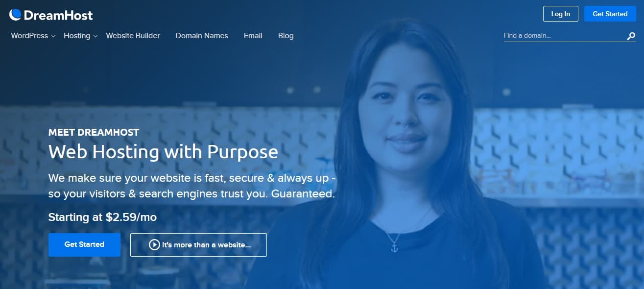Screen dimensions: 644x289
Task: Click the Log In button
Action: (561, 14)
